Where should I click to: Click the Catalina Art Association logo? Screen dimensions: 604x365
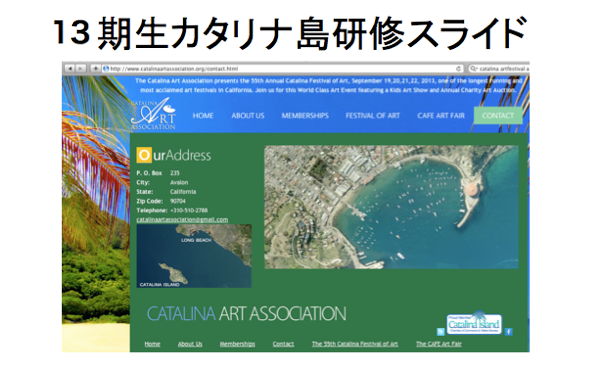pos(153,114)
